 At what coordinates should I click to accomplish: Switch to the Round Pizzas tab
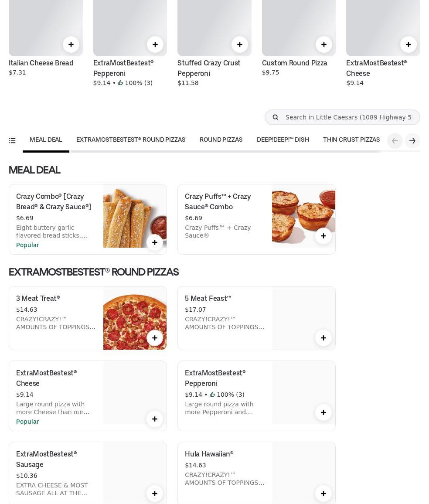tap(221, 140)
